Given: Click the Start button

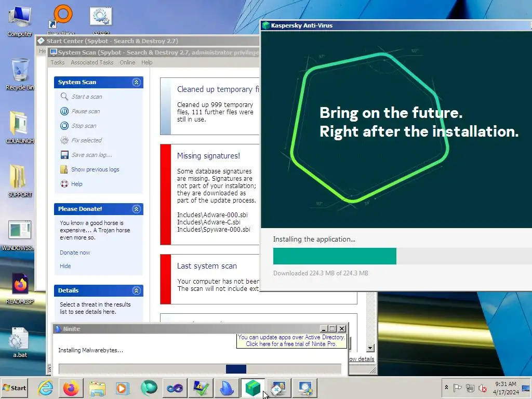Looking at the screenshot, I should coord(14,388).
